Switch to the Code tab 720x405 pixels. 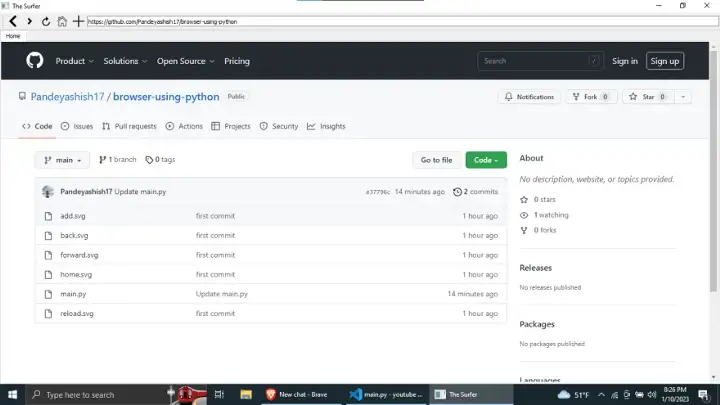(x=37, y=126)
